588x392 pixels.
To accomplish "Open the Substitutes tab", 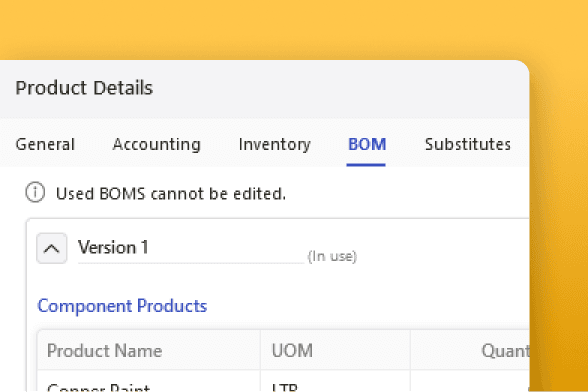I will coord(468,144).
